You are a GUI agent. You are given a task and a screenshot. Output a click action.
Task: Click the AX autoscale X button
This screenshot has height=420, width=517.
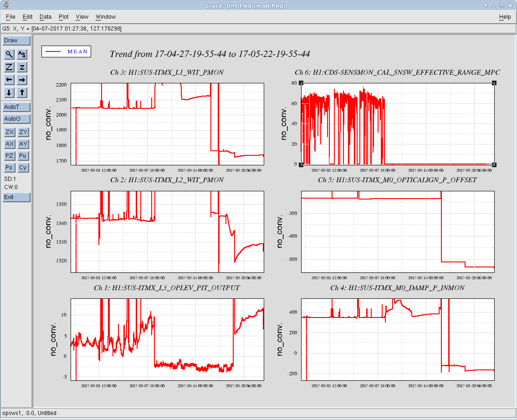[x=10, y=144]
